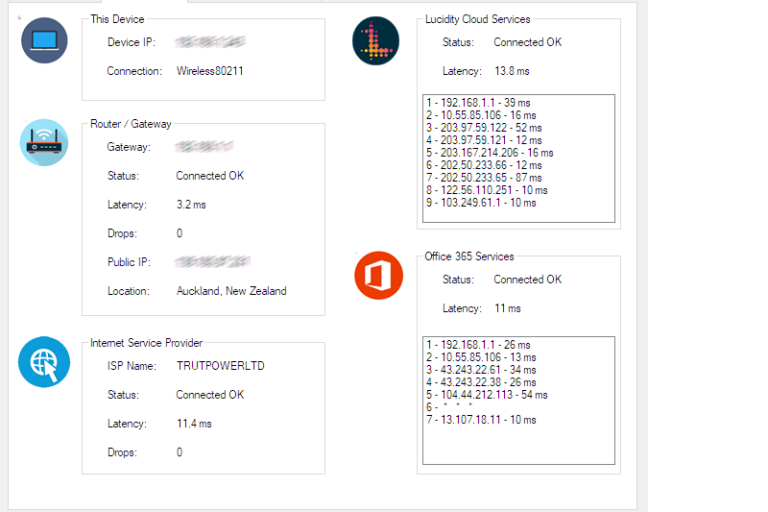768x512 pixels.
Task: Click the Wi-Fi router icon beside Router / Gateway
Action: (x=44, y=142)
